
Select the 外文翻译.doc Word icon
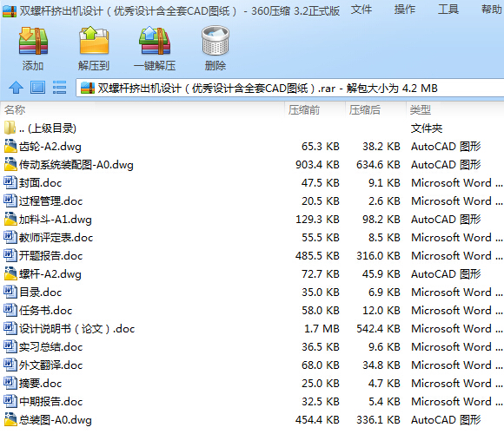pos(10,365)
